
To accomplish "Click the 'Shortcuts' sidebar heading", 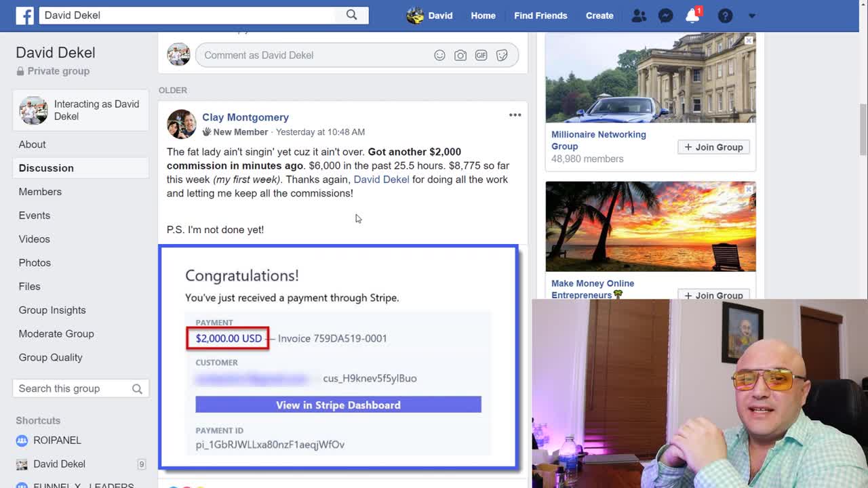I will pos(38,421).
